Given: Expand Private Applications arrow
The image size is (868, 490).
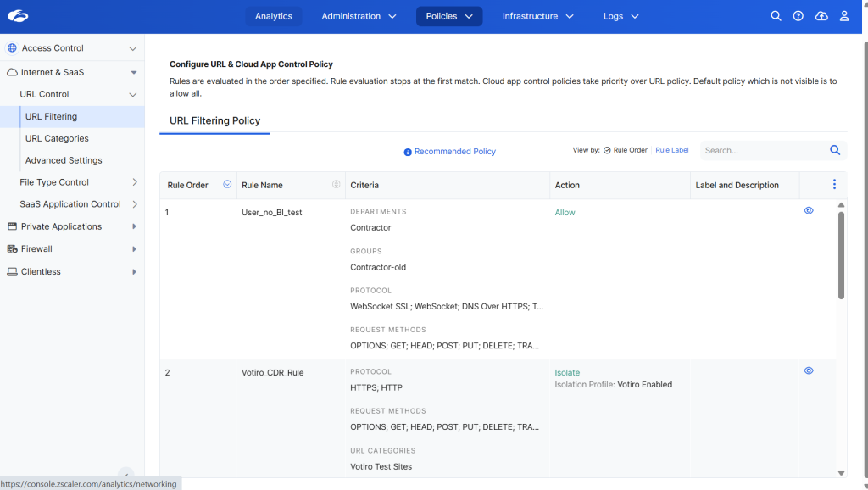Looking at the screenshot, I should point(134,226).
